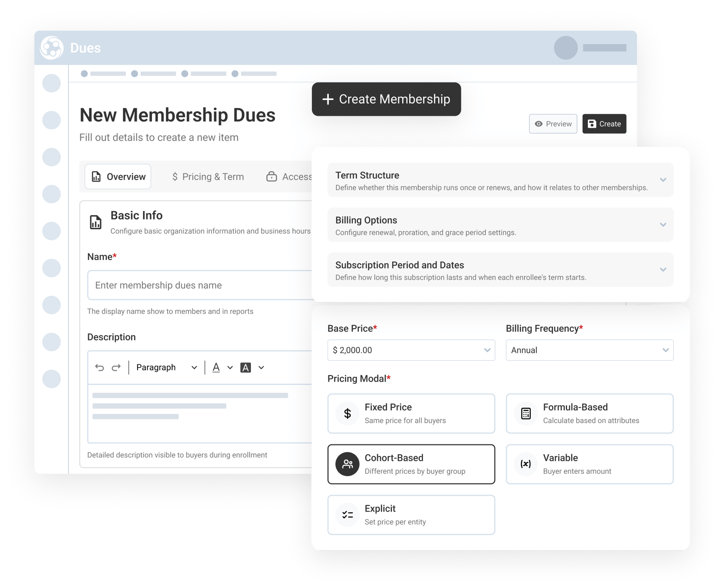This screenshot has width=720, height=588.
Task: Click the (x) icon on Variable card
Action: tap(526, 464)
